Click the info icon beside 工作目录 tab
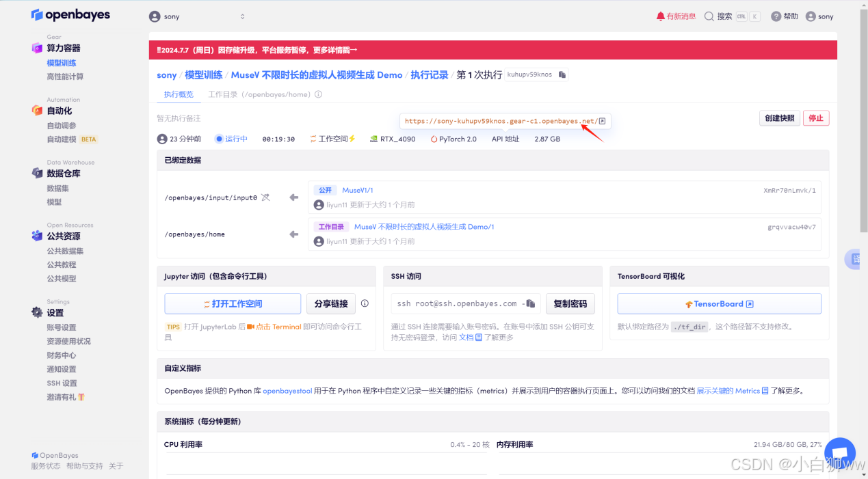868x479 pixels. coord(318,94)
